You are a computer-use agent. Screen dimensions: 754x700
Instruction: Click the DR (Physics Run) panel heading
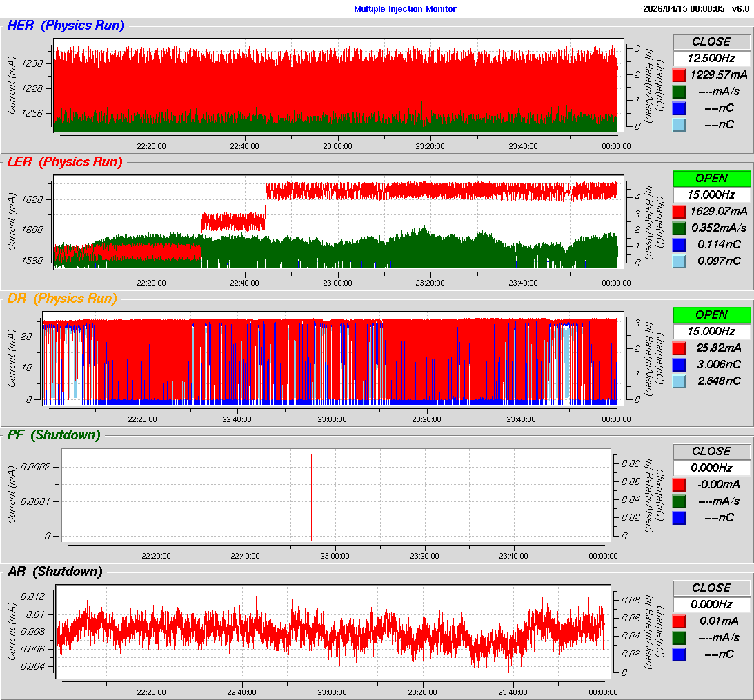(61, 299)
